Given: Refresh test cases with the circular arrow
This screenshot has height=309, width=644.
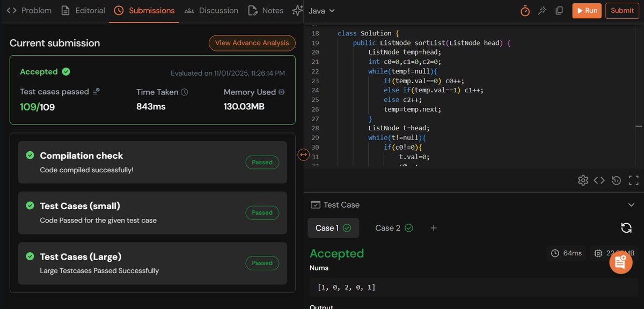Looking at the screenshot, I should (x=626, y=227).
